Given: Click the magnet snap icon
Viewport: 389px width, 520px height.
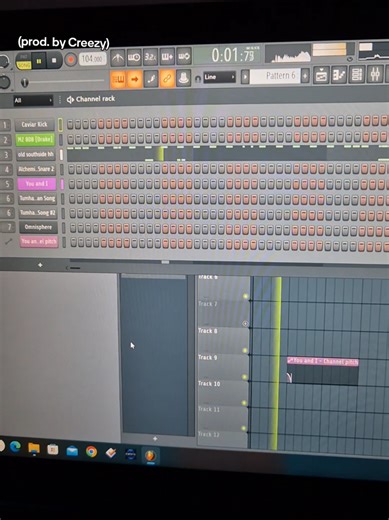Looking at the screenshot, I should click(198, 79).
